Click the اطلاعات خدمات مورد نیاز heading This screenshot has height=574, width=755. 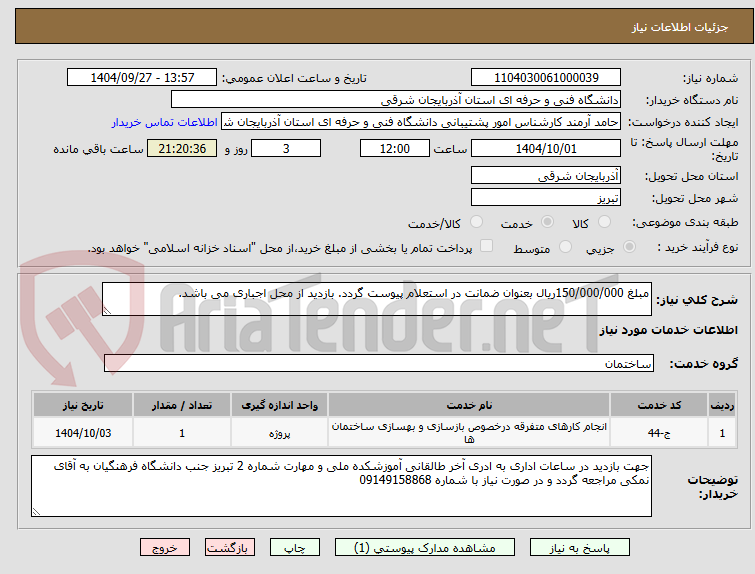[668, 330]
